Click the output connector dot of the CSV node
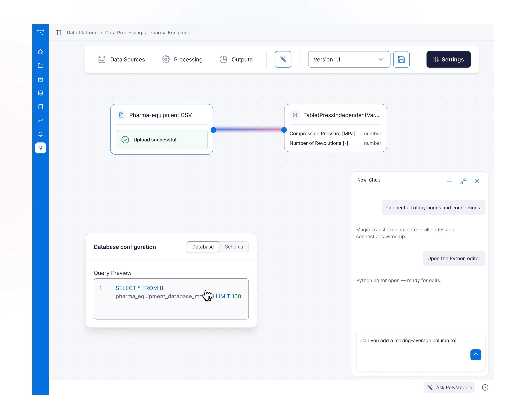Viewport: 532px width, 395px height. [x=213, y=130]
